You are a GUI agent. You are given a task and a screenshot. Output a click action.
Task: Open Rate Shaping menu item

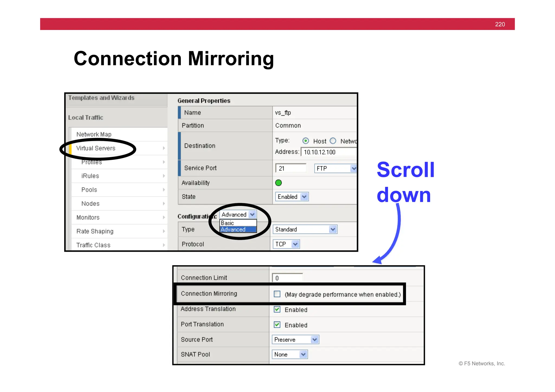click(x=95, y=231)
